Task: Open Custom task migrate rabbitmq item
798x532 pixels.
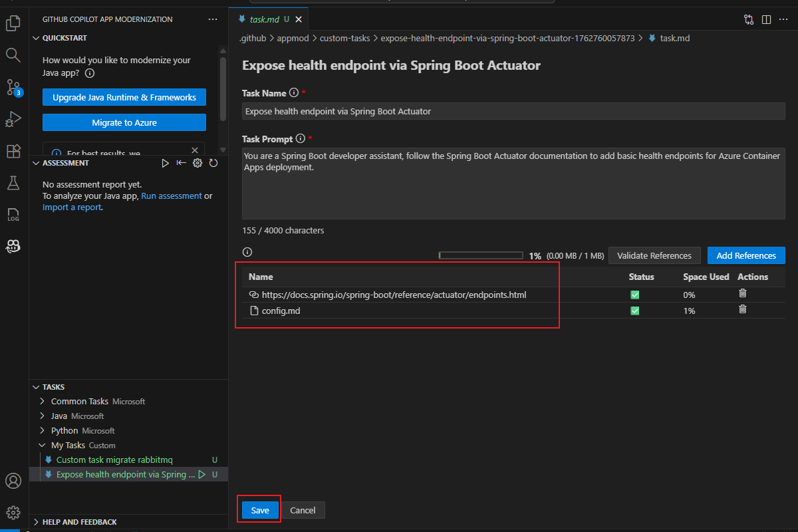Action: (x=114, y=460)
